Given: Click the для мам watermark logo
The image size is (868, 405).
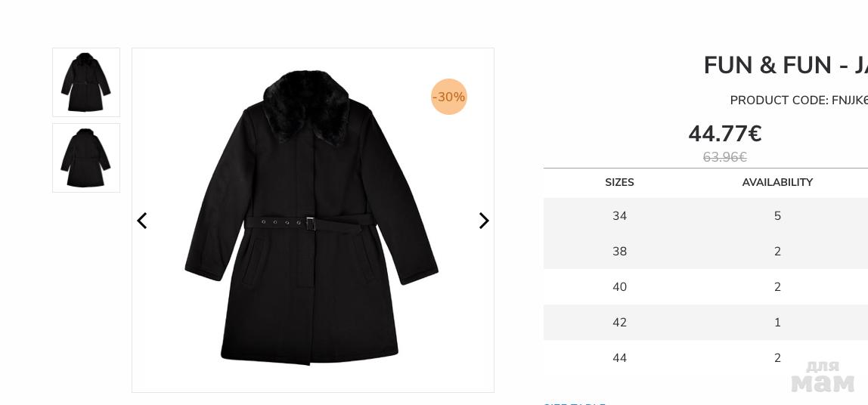Looking at the screenshot, I should point(823,376).
